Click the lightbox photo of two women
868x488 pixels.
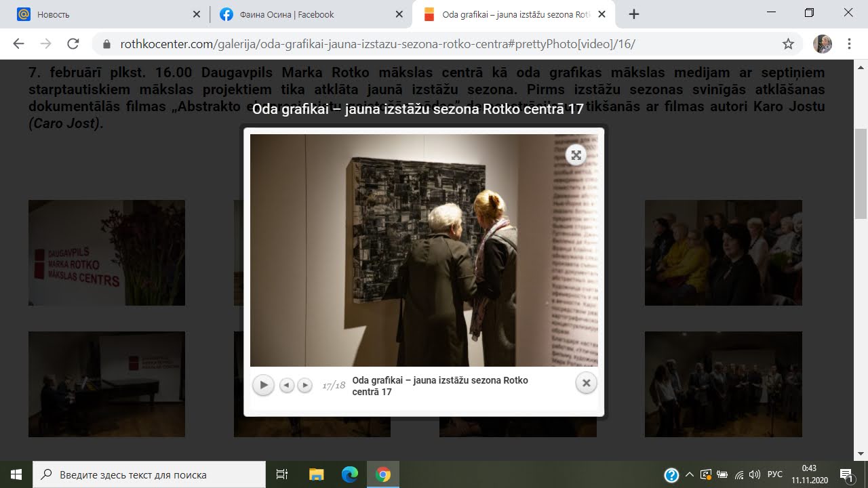click(x=424, y=250)
